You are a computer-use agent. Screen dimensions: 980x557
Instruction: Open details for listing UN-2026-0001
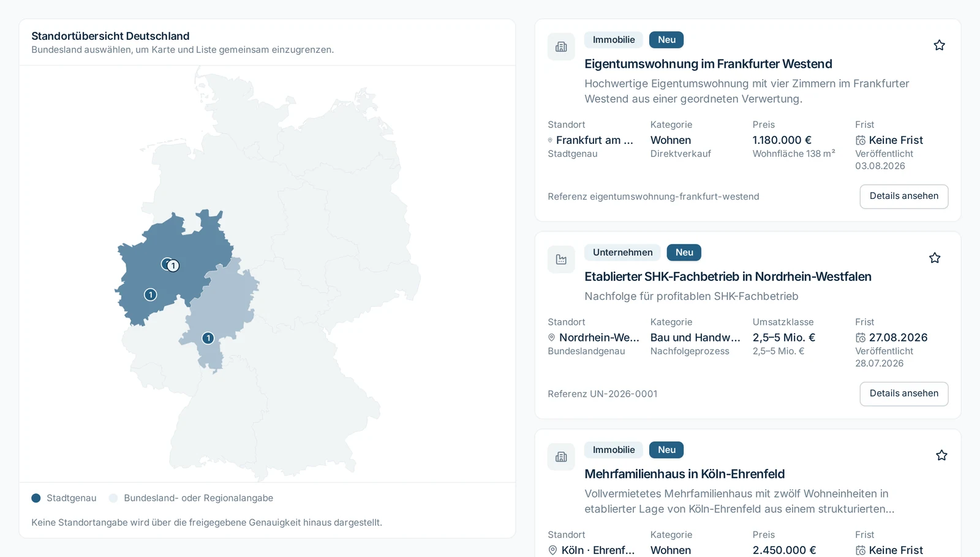(x=904, y=394)
